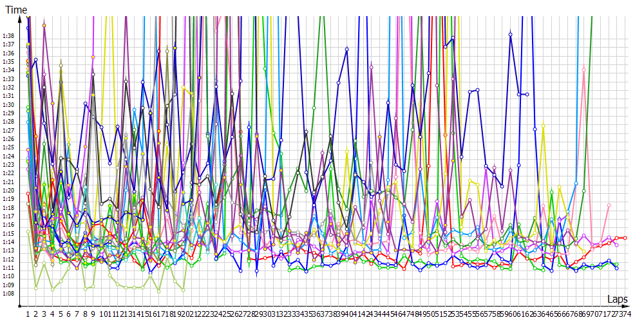Click the 1:30 tick label on Time axis
This screenshot has height=322, width=644.
[x=8, y=104]
